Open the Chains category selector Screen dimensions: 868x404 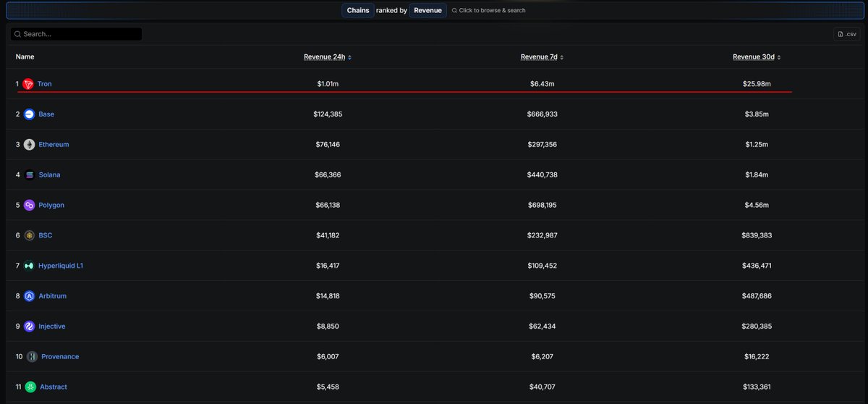[x=358, y=11]
